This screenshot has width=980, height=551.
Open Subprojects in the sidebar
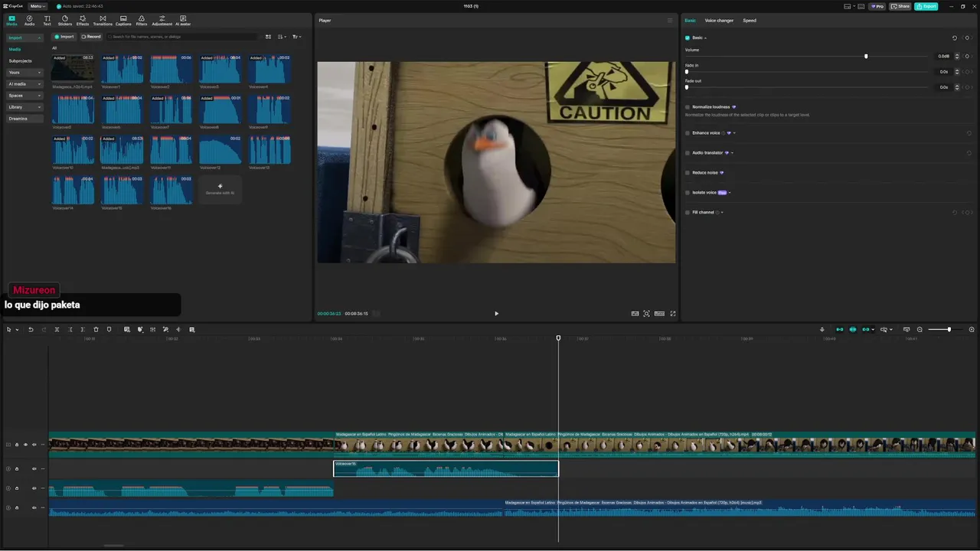point(21,60)
